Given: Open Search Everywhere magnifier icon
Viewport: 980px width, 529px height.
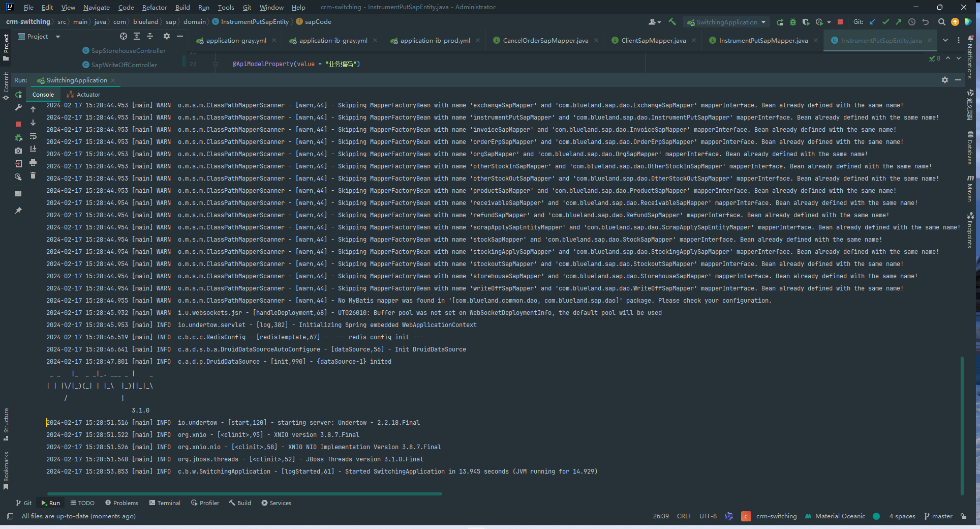Looking at the screenshot, I should click(941, 22).
